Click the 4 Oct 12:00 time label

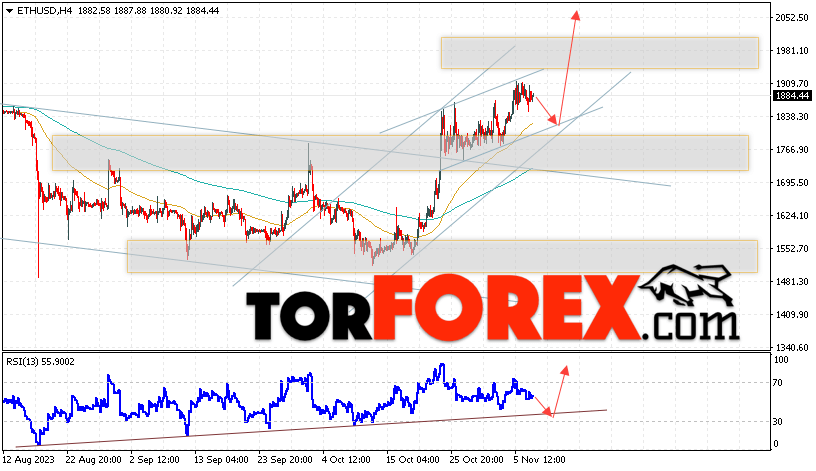(x=346, y=460)
